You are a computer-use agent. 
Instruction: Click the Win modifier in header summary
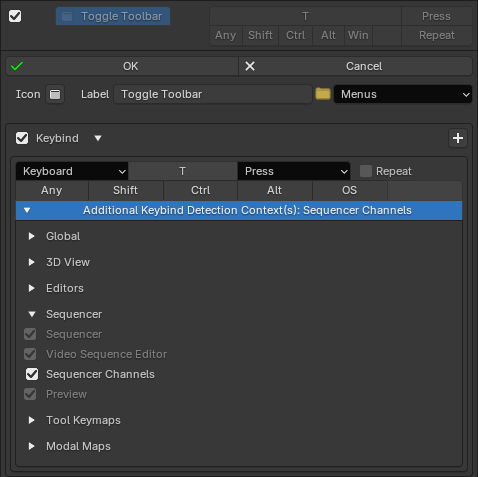(x=358, y=35)
